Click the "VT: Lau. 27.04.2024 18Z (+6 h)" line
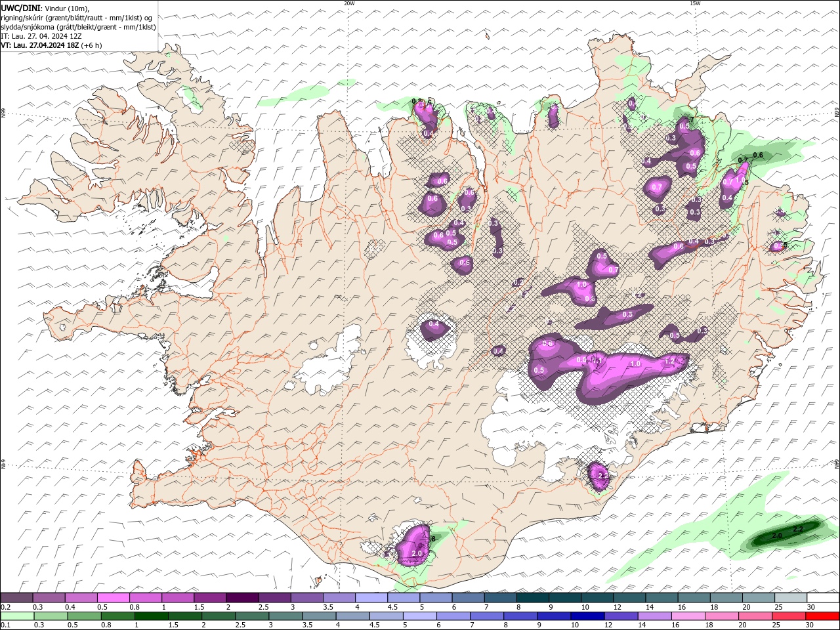Viewport: 840px width, 630px height. tap(51, 45)
